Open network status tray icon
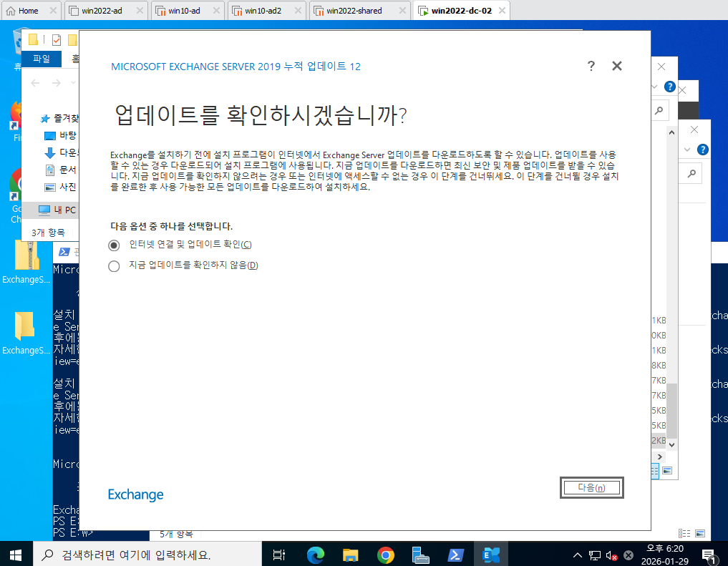 [x=595, y=555]
